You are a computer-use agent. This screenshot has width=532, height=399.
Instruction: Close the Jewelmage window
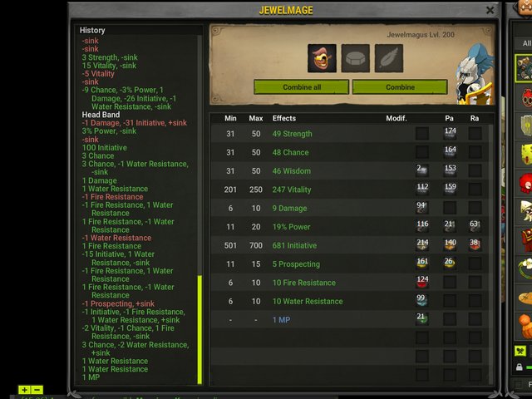tap(490, 10)
